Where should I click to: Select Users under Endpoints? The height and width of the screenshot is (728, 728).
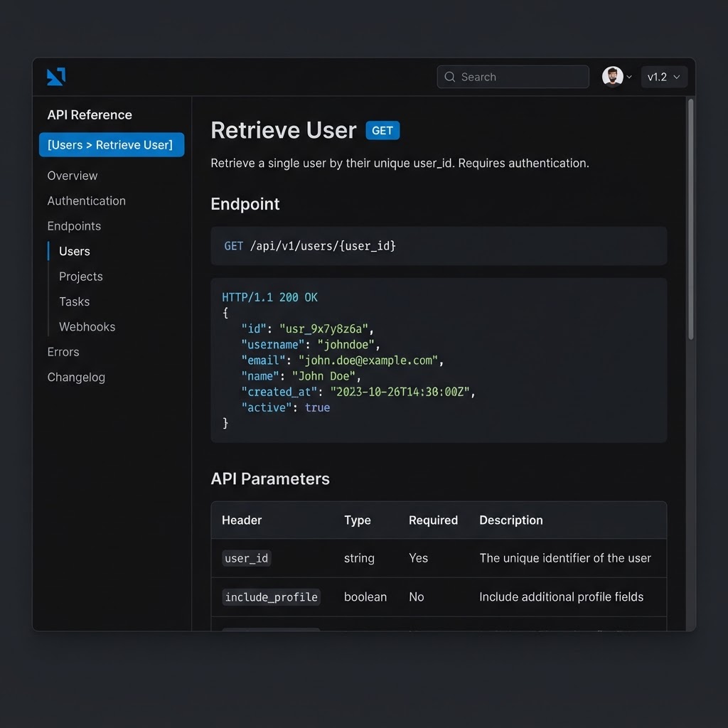coord(74,251)
